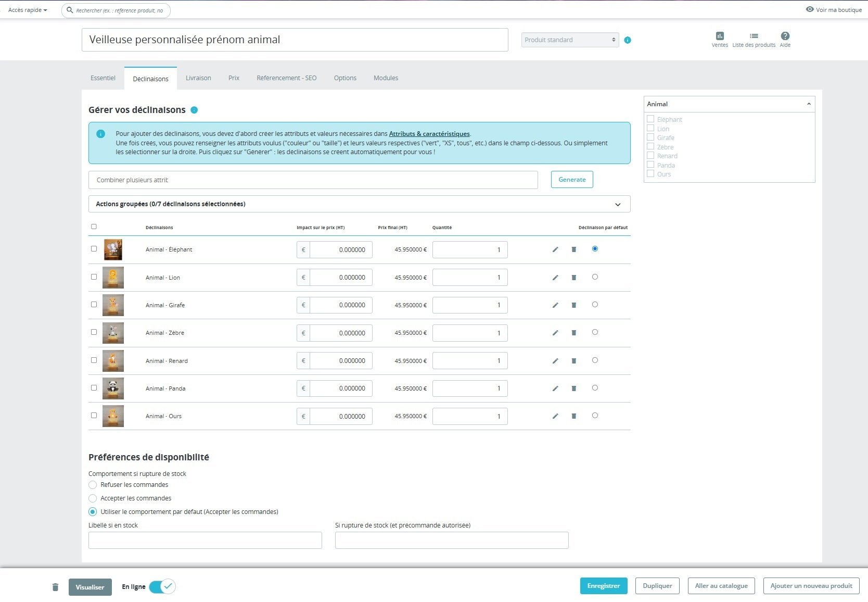Edit the Animal - Lion combination pencil icon

[555, 278]
